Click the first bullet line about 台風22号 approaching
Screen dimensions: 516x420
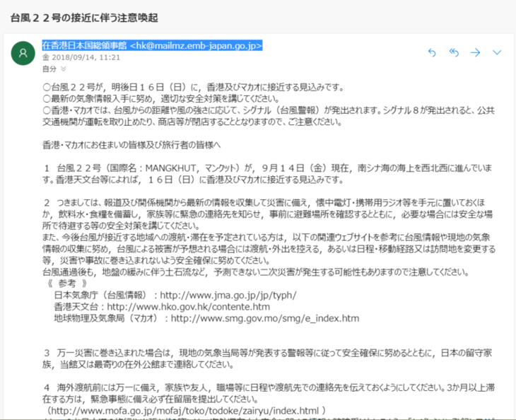click(192, 88)
